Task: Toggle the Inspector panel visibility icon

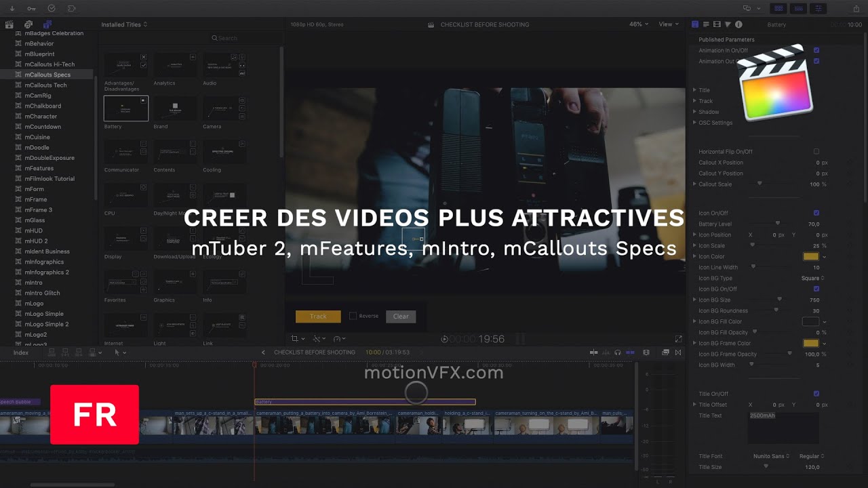Action: pos(819,8)
